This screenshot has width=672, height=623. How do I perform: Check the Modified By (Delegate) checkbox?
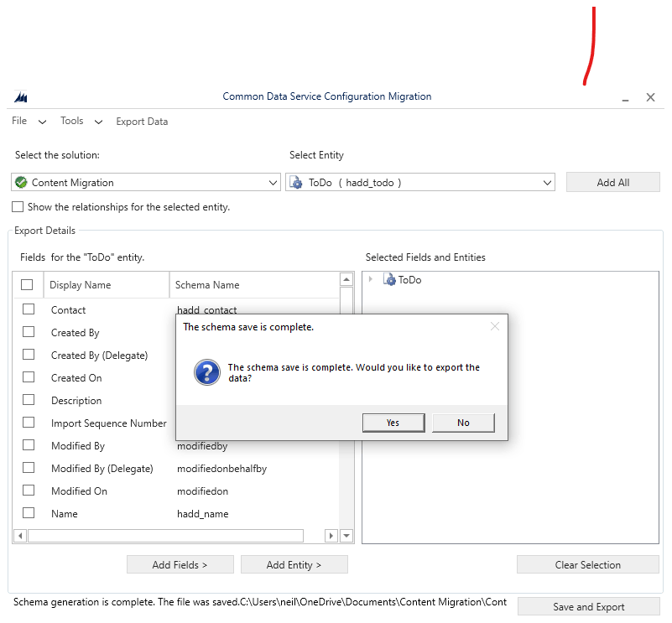[29, 468]
